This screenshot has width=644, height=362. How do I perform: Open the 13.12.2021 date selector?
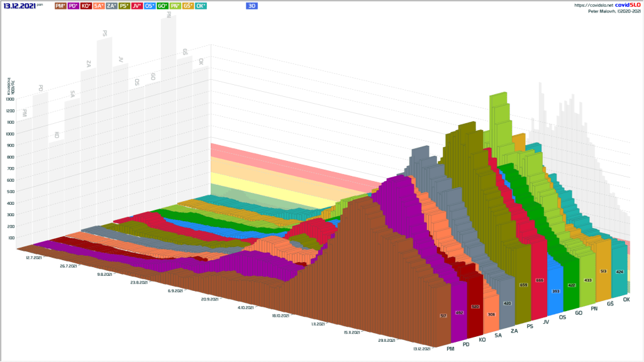pos(19,6)
